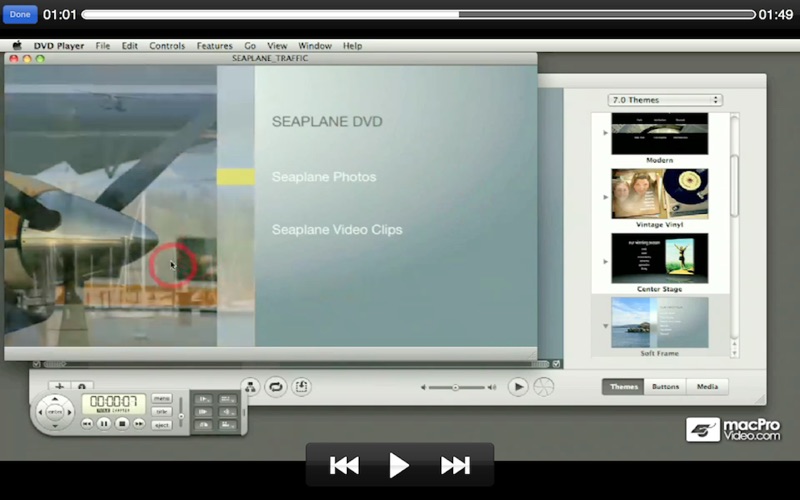
Task: Click fast-forward on the DVD controller
Action: (x=139, y=423)
